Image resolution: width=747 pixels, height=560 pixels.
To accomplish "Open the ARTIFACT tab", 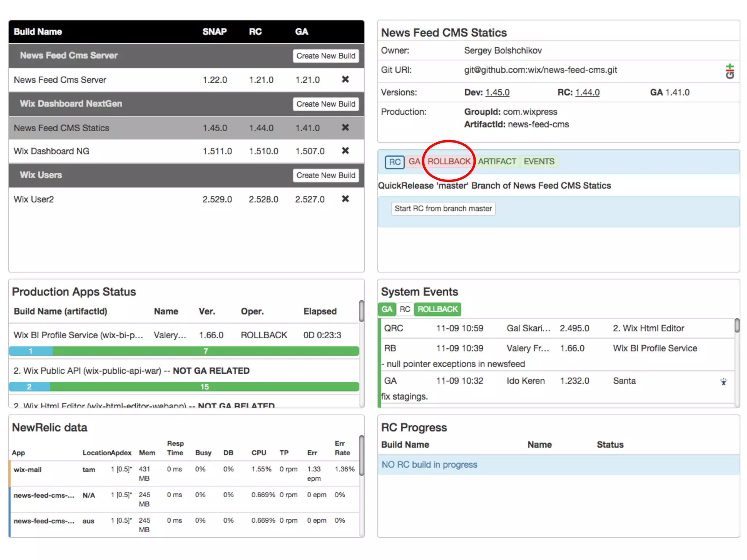I will (497, 162).
